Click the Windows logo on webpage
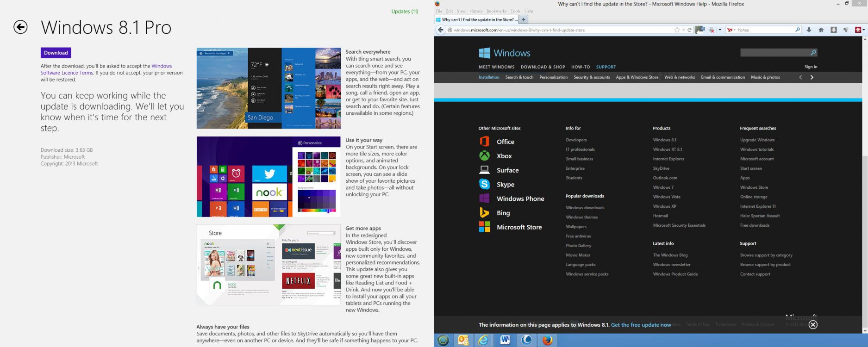 (x=505, y=53)
